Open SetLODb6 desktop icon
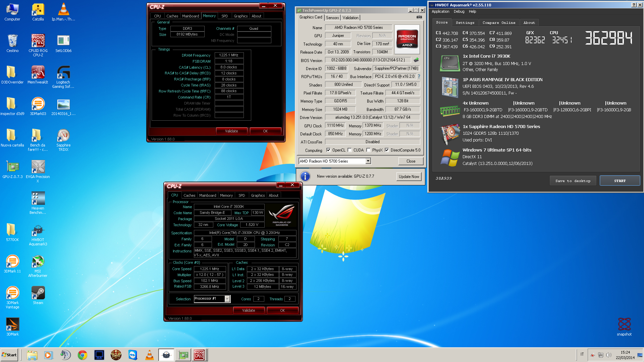This screenshot has height=362, width=644. coord(63,44)
